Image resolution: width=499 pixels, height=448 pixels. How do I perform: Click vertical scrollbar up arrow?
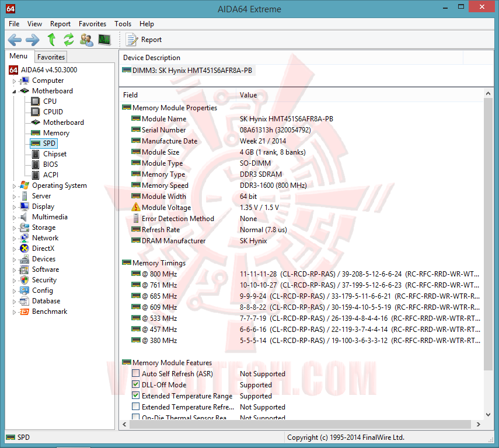click(488, 93)
